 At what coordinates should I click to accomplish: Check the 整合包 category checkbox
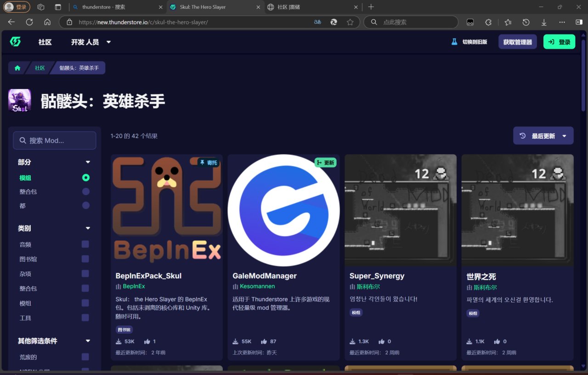click(x=85, y=288)
